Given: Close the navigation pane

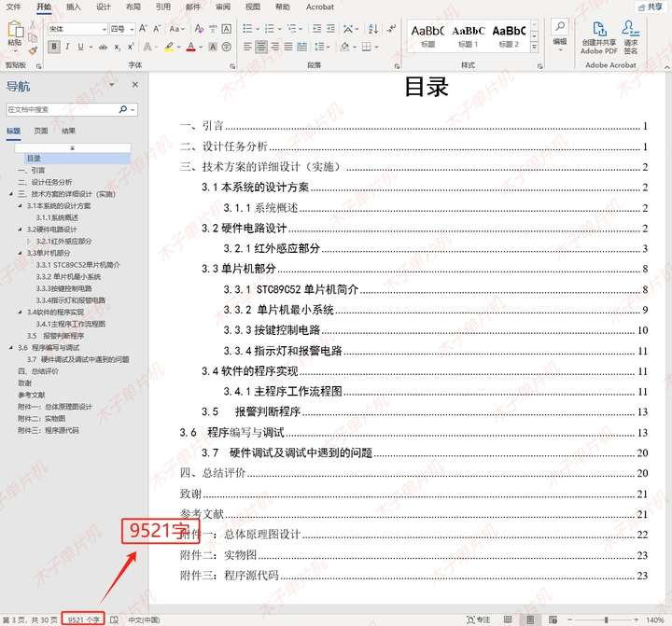Looking at the screenshot, I should [x=135, y=84].
